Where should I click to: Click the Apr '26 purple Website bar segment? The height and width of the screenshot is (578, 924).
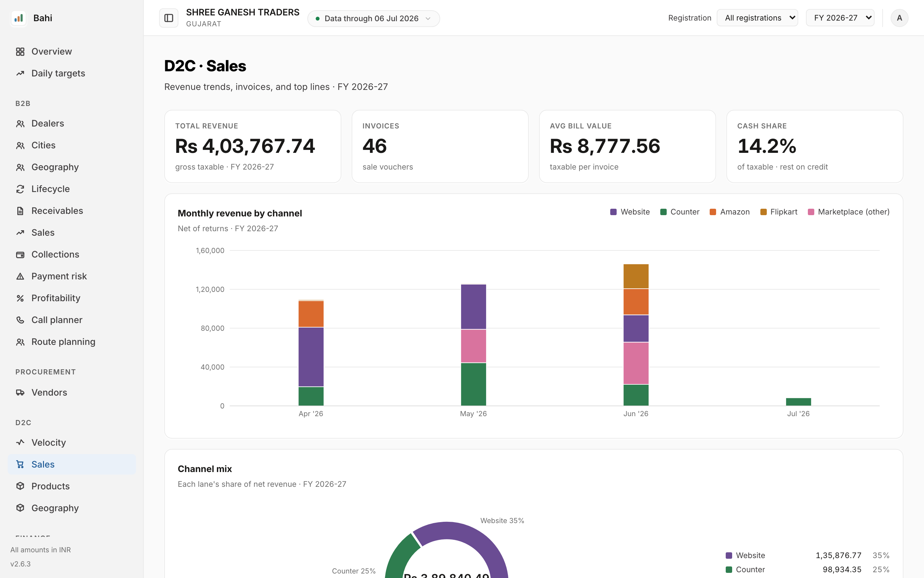tap(311, 357)
